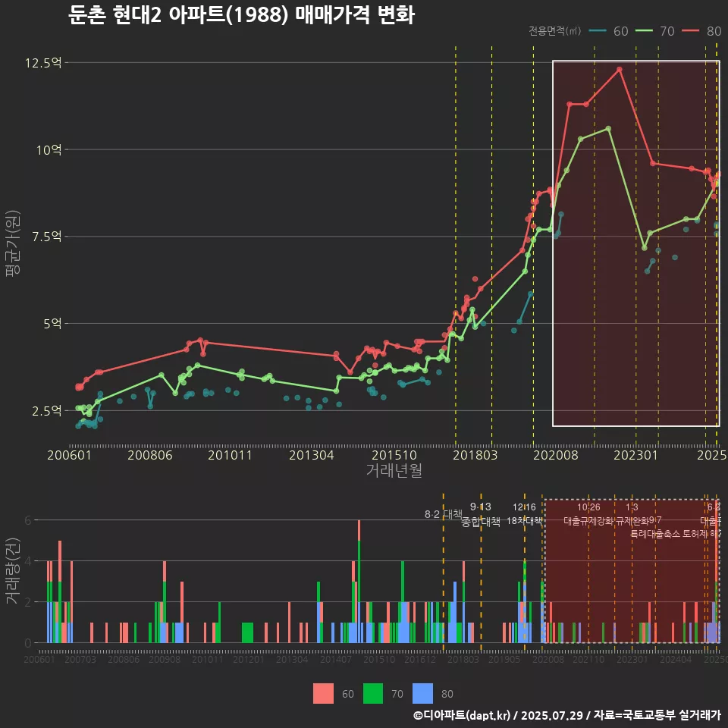Click the 특례대출축소 annotation text
This screenshot has height=728, width=728.
click(x=655, y=534)
